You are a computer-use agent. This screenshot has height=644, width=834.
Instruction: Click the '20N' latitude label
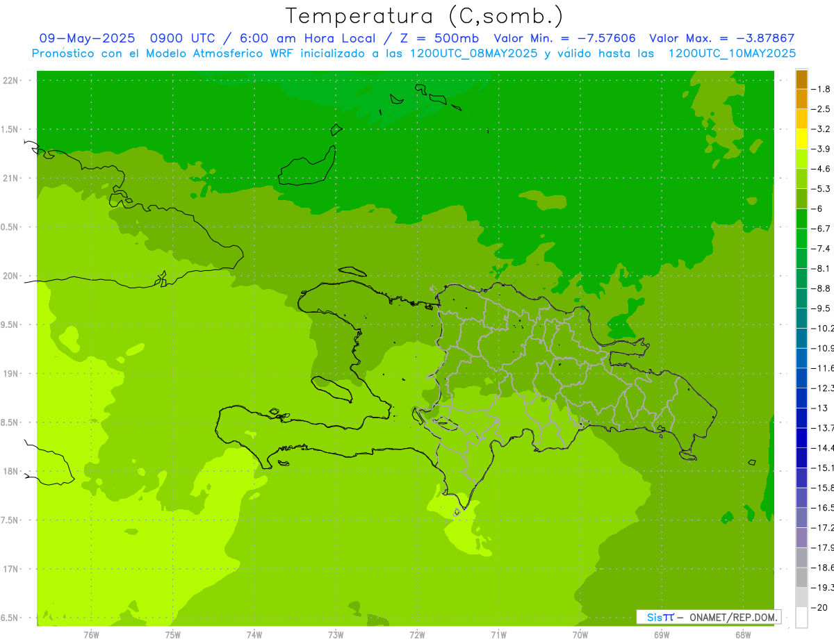pos(10,276)
